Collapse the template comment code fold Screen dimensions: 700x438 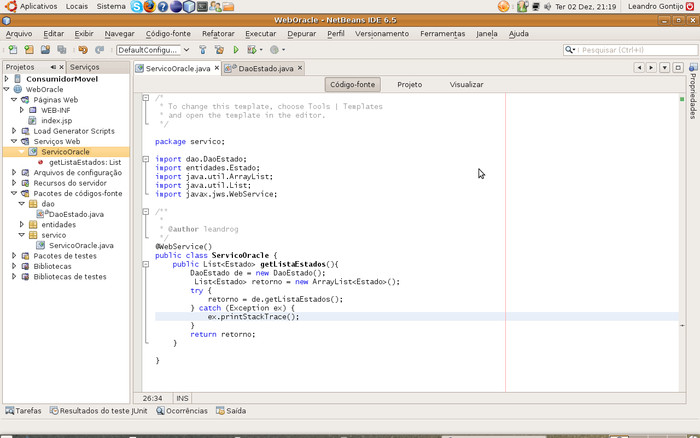point(146,97)
